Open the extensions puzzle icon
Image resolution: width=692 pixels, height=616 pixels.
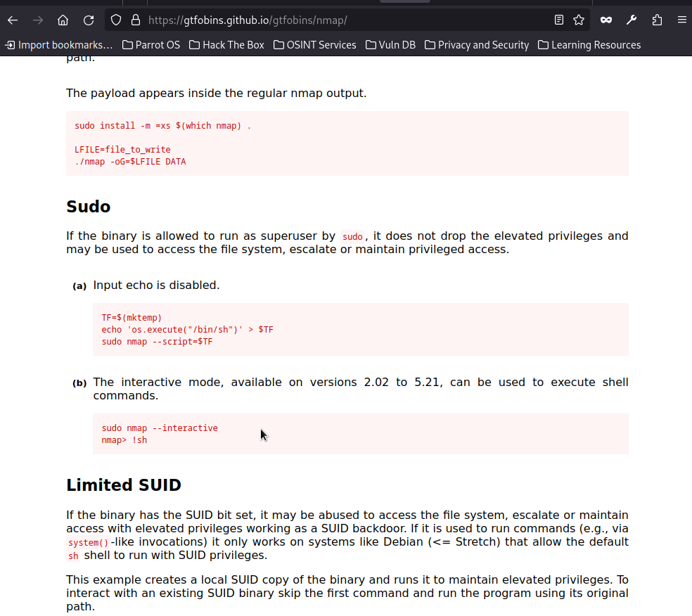[x=657, y=20]
